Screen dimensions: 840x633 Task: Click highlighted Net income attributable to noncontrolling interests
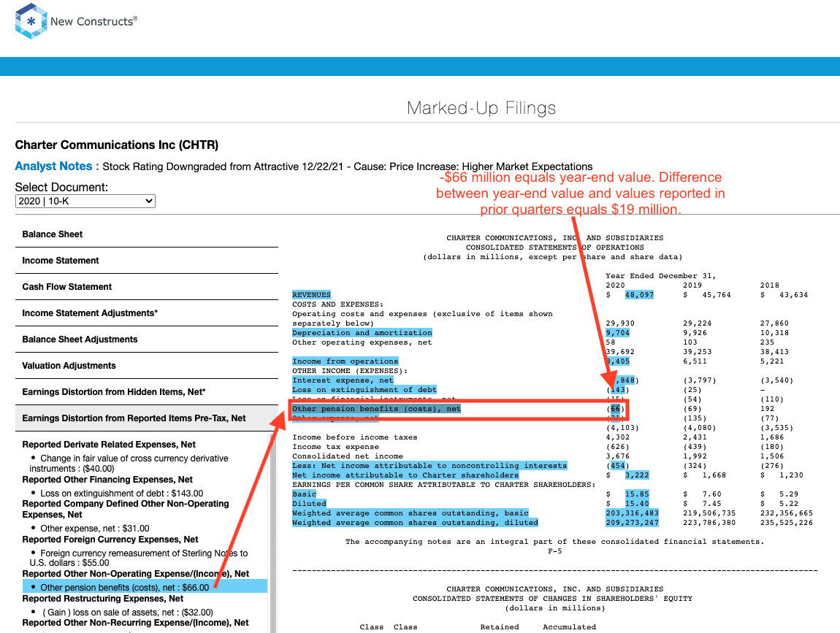pyautogui.click(x=429, y=465)
